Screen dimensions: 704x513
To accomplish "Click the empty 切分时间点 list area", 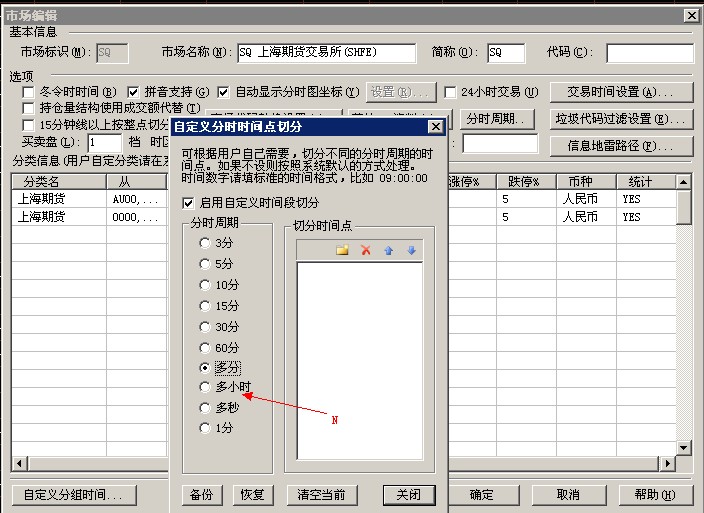I will 360,360.
